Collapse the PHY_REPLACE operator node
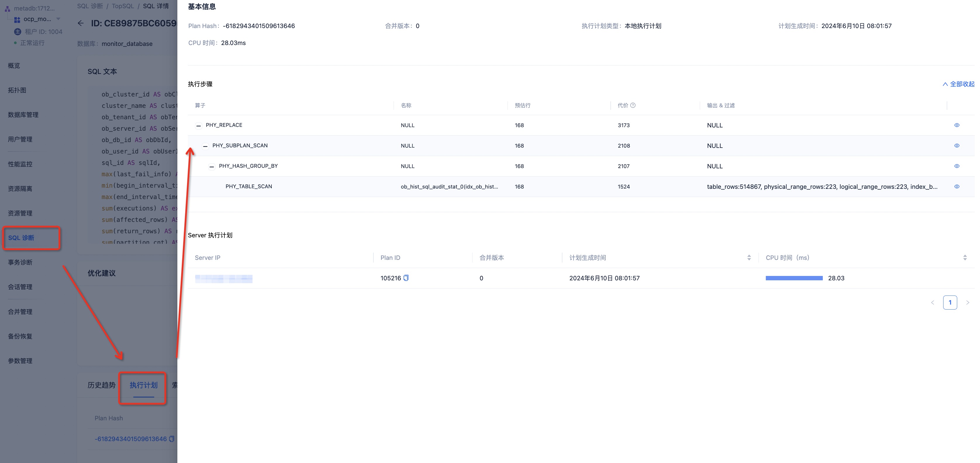The height and width of the screenshot is (463, 980). coord(199,126)
